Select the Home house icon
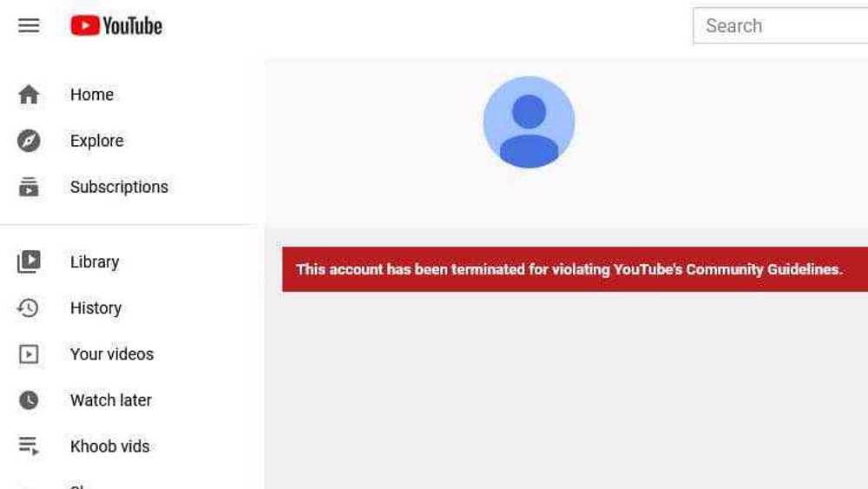The image size is (868, 489). pyautogui.click(x=29, y=95)
